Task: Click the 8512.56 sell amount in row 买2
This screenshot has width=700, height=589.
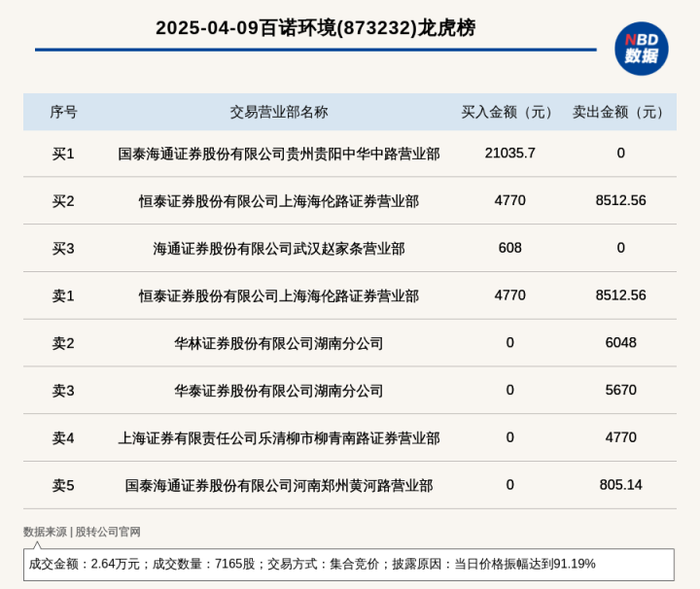Action: 621,200
